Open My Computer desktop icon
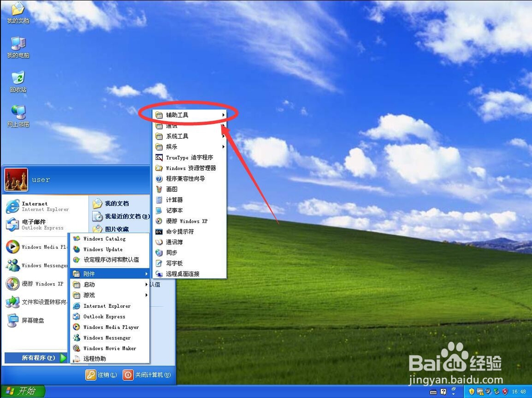 tap(18, 47)
